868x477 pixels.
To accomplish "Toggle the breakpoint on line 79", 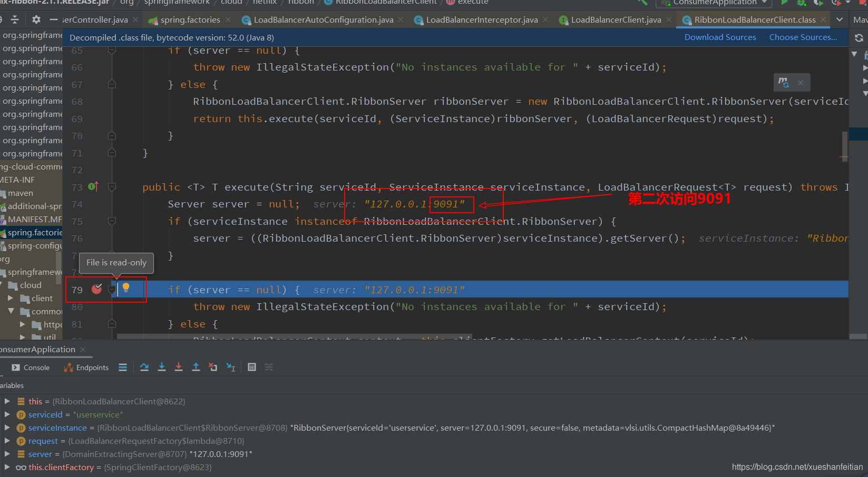I will (96, 289).
